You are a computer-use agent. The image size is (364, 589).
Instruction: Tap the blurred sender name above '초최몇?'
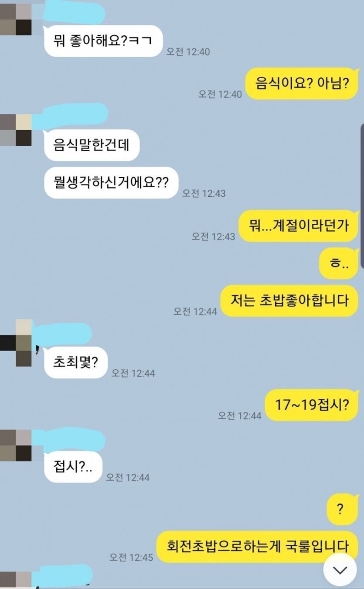62,334
